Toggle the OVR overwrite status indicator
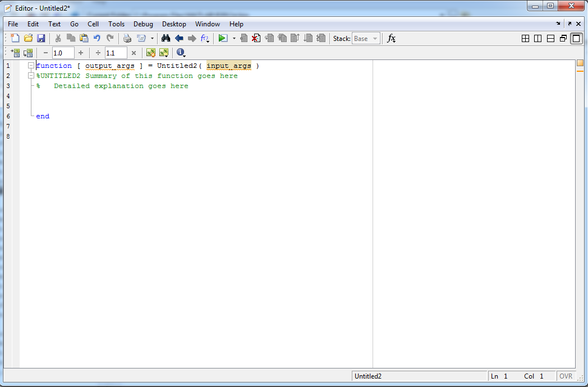 click(x=566, y=376)
